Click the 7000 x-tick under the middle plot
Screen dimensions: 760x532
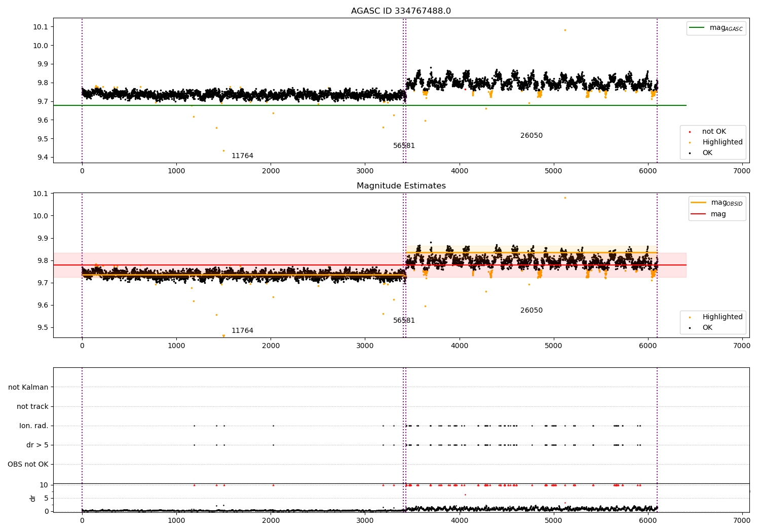(x=742, y=346)
